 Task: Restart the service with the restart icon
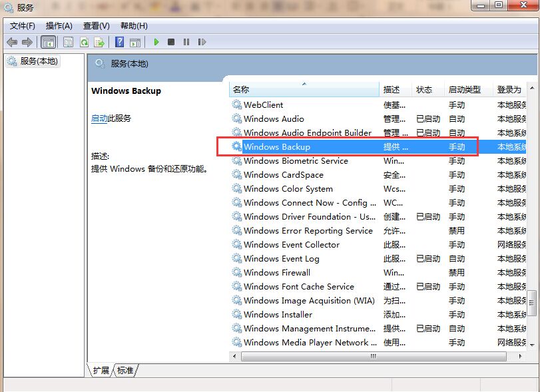click(x=202, y=42)
